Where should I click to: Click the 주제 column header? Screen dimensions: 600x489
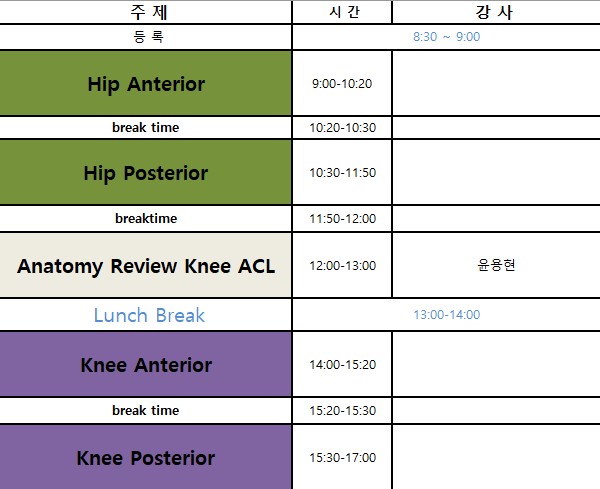146,12
